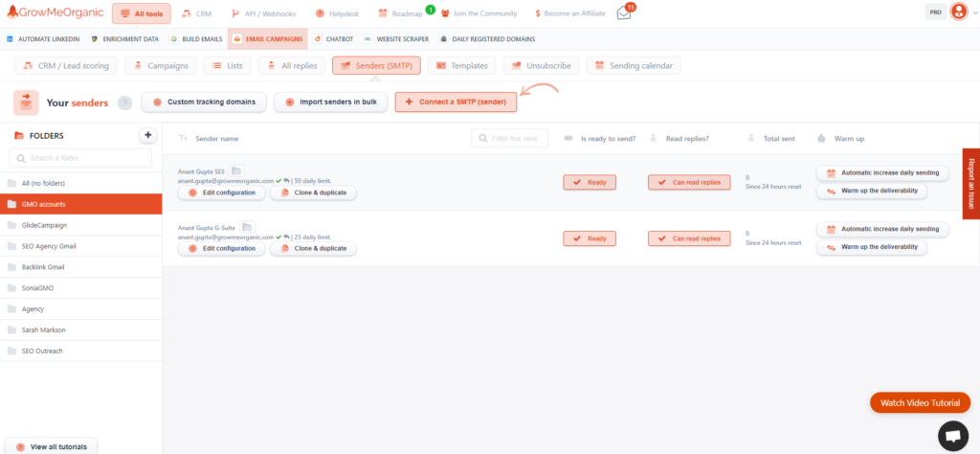This screenshot has height=454, width=980.
Task: Click the PRO plan badge
Action: point(936,11)
